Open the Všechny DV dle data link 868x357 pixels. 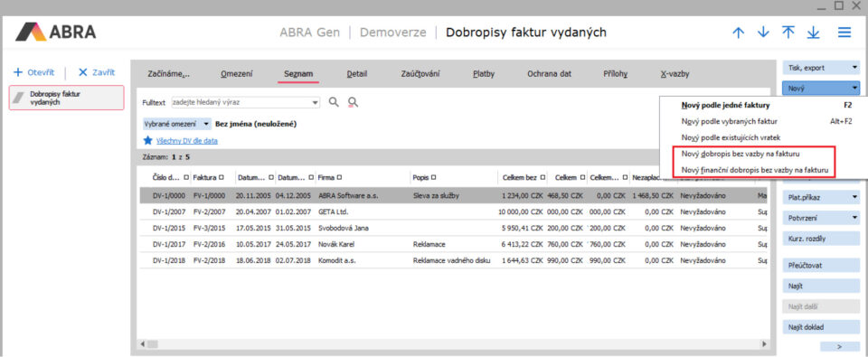(x=187, y=141)
